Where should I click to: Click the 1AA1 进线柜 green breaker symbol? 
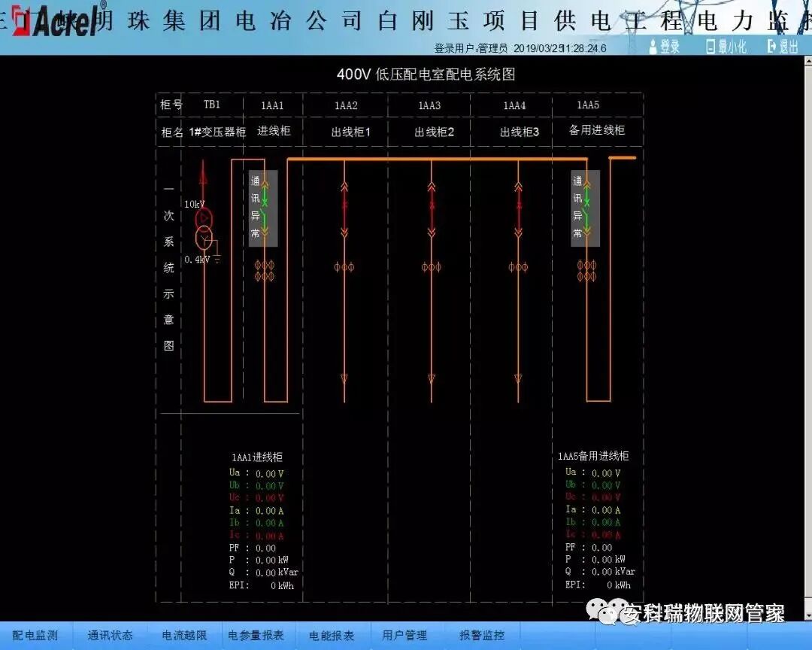click(265, 209)
